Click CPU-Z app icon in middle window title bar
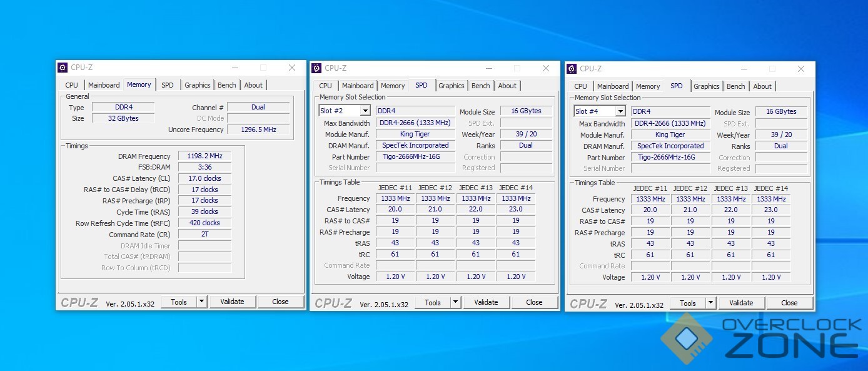The height and width of the screenshot is (371, 868). tap(316, 68)
